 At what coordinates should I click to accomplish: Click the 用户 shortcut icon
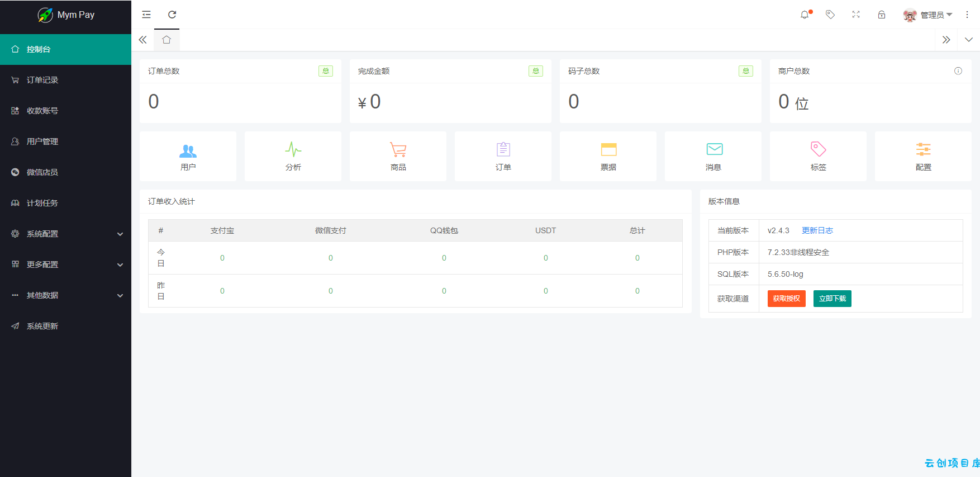tap(188, 150)
